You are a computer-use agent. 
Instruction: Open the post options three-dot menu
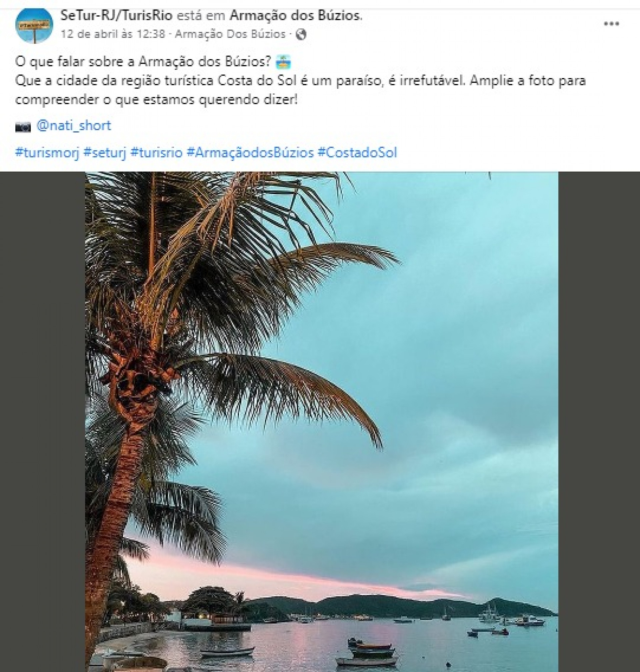611,24
